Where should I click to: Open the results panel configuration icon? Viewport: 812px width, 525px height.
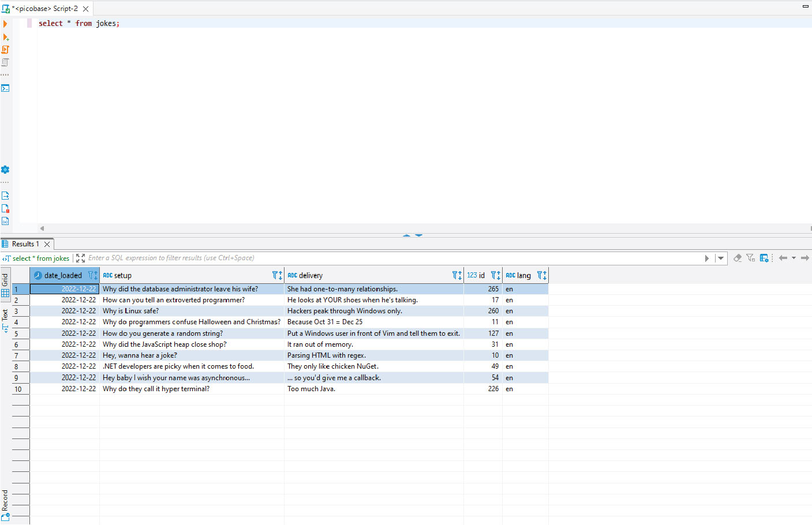(764, 258)
